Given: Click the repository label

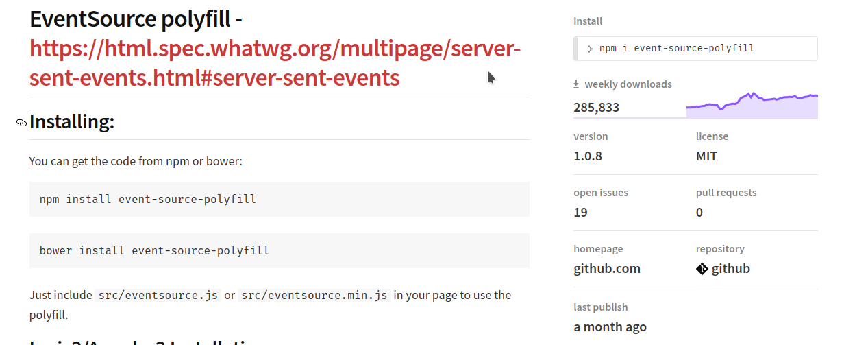Looking at the screenshot, I should pyautogui.click(x=720, y=249).
